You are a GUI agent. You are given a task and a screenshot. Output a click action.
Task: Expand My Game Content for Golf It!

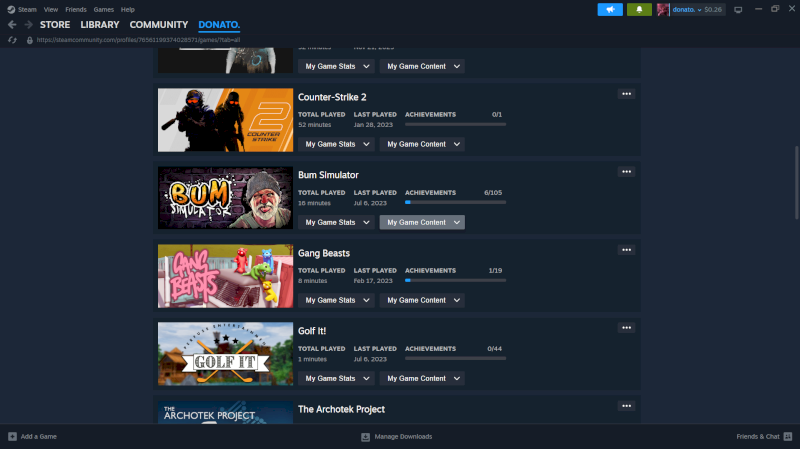point(422,379)
